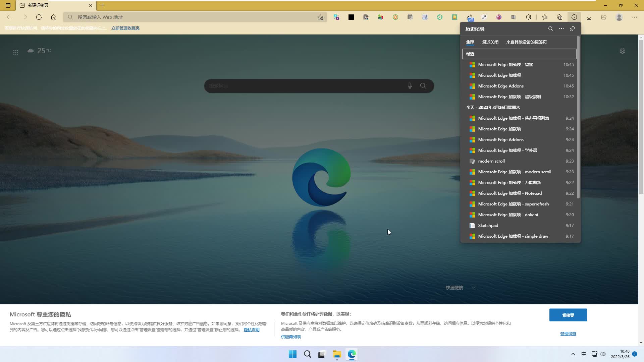Switch to the 全部 history tab

470,42
